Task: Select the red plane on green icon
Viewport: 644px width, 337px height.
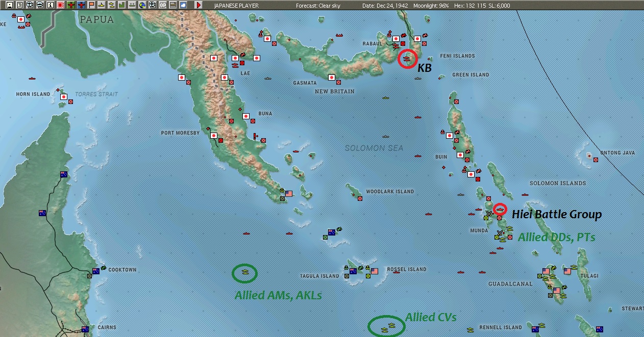Action: point(71,5)
